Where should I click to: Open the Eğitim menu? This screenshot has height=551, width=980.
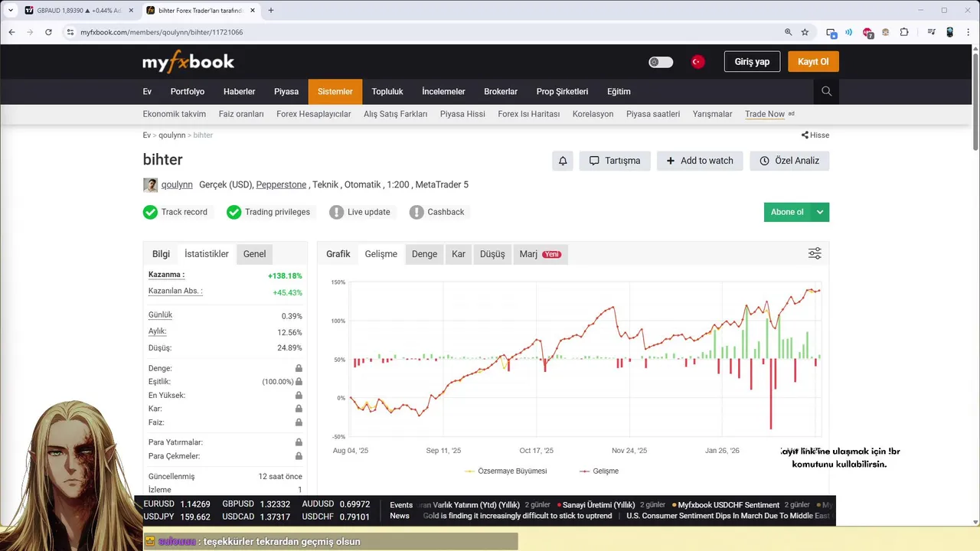pyautogui.click(x=619, y=91)
